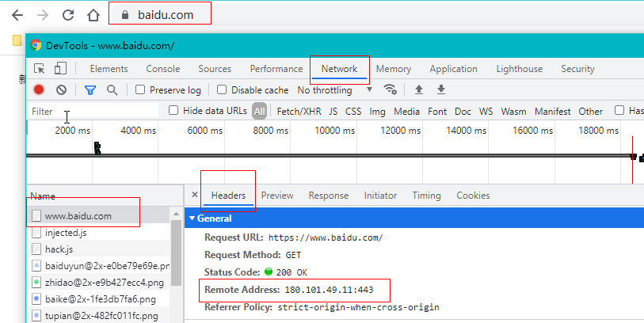644x323 pixels.
Task: Select the All filter type
Action: (260, 111)
